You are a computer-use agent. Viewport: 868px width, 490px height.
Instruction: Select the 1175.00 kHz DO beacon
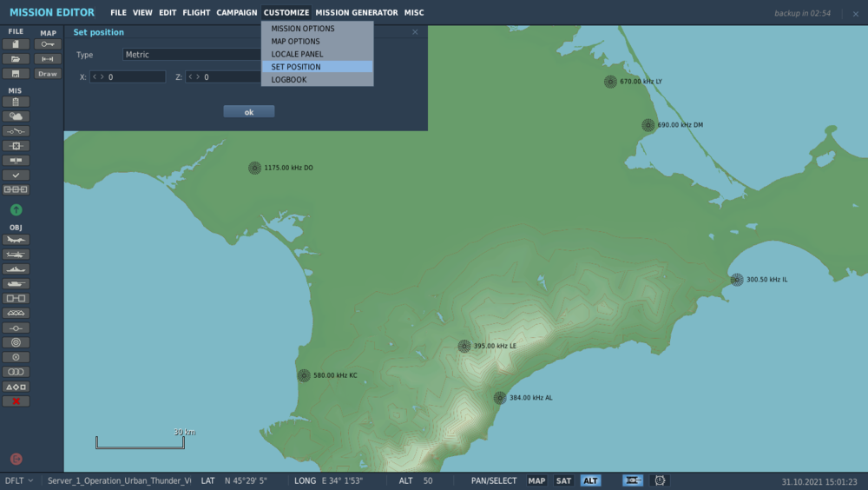tap(254, 168)
